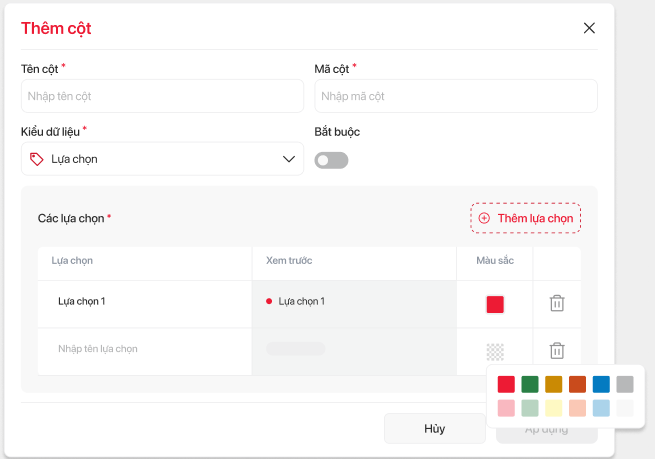Open color picker for Lựa chọn 1
The image size is (655, 459).
coord(495,304)
